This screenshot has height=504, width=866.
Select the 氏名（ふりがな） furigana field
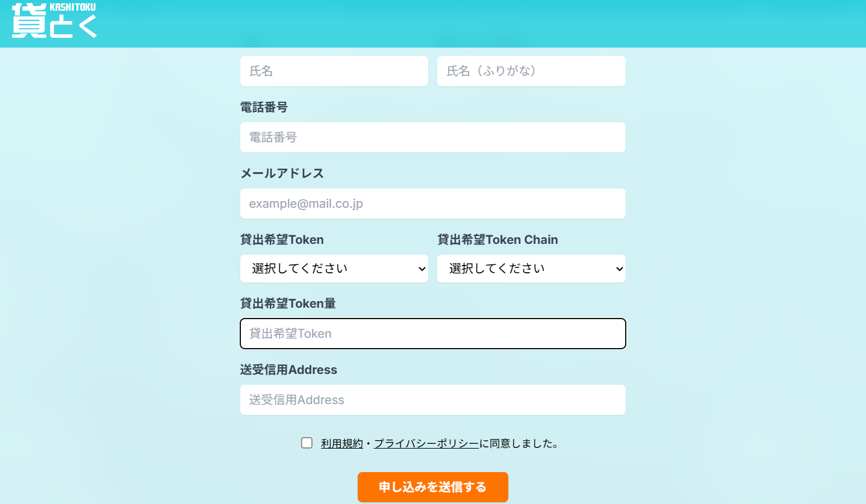[x=531, y=71]
